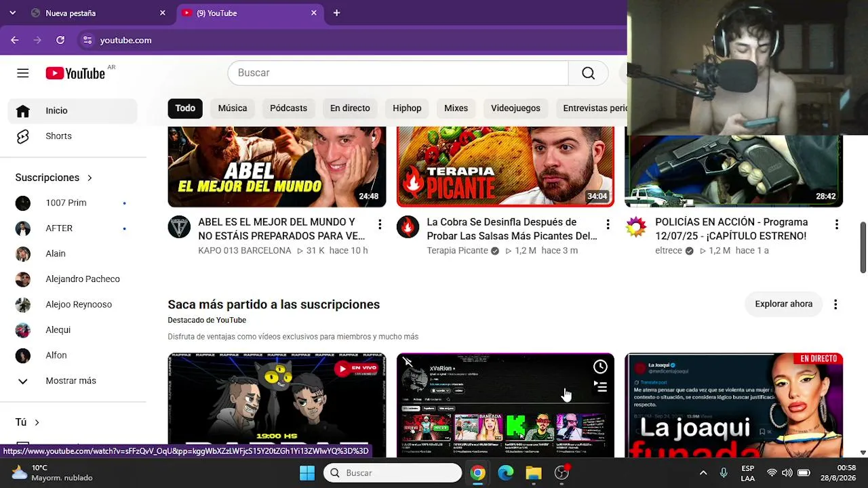Go back with the browser back arrow

tap(15, 40)
